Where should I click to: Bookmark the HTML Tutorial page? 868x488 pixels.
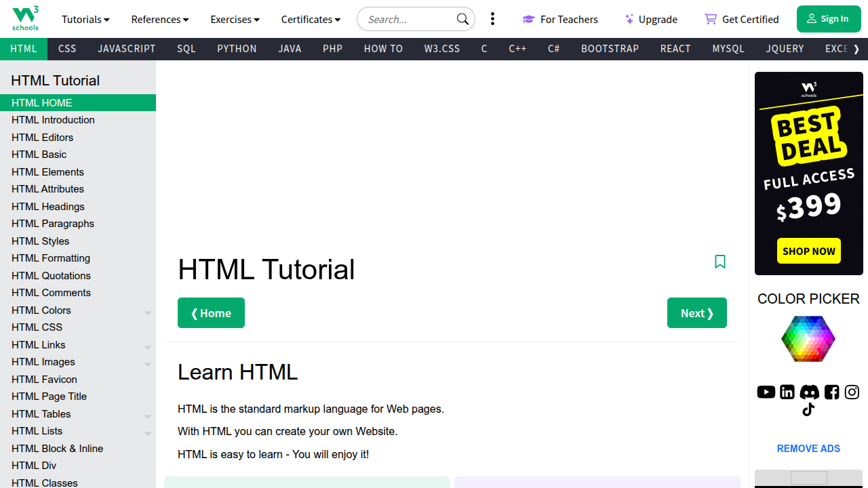click(x=720, y=262)
